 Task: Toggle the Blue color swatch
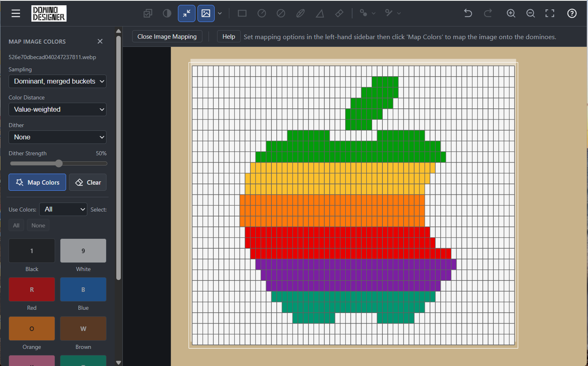pos(83,289)
